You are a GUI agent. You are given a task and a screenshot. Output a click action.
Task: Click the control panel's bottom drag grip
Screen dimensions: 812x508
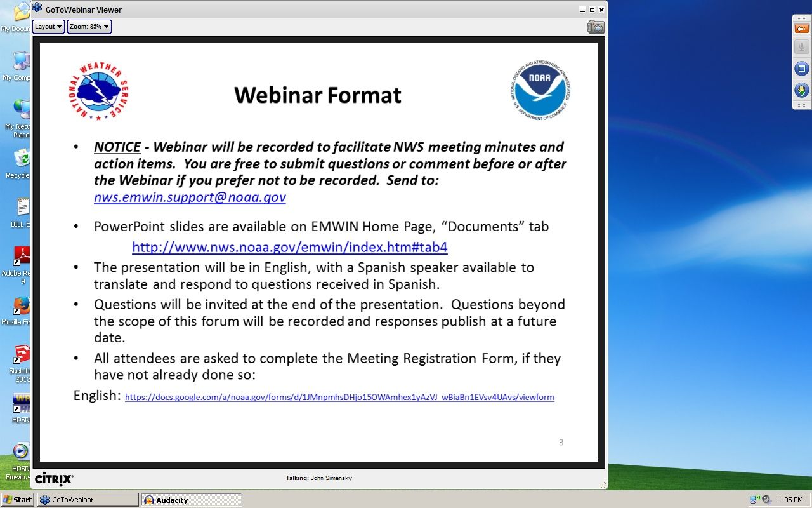[x=801, y=105]
